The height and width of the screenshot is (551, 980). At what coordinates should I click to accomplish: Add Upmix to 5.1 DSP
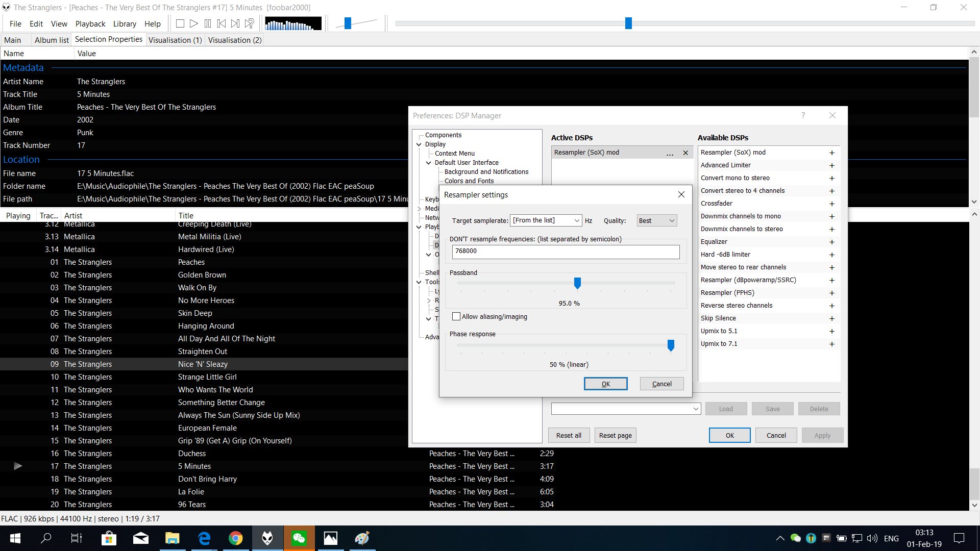(831, 331)
